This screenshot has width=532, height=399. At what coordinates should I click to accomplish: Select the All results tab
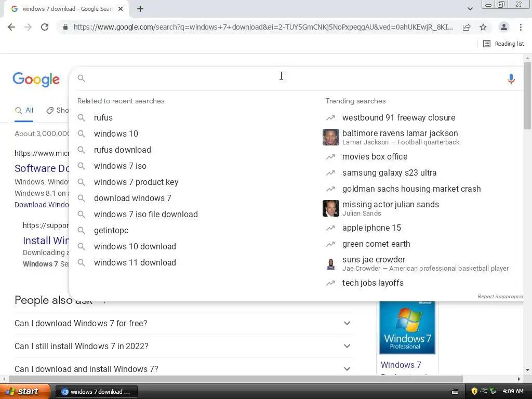(x=24, y=110)
